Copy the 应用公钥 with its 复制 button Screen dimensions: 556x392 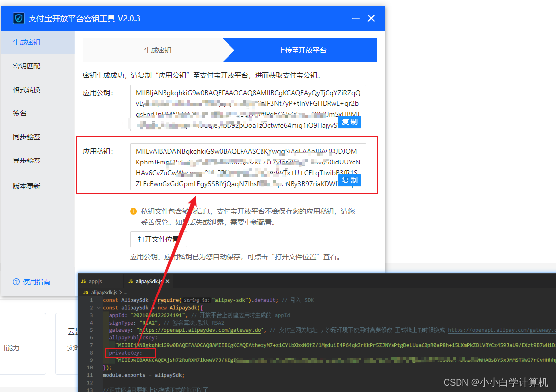point(349,122)
